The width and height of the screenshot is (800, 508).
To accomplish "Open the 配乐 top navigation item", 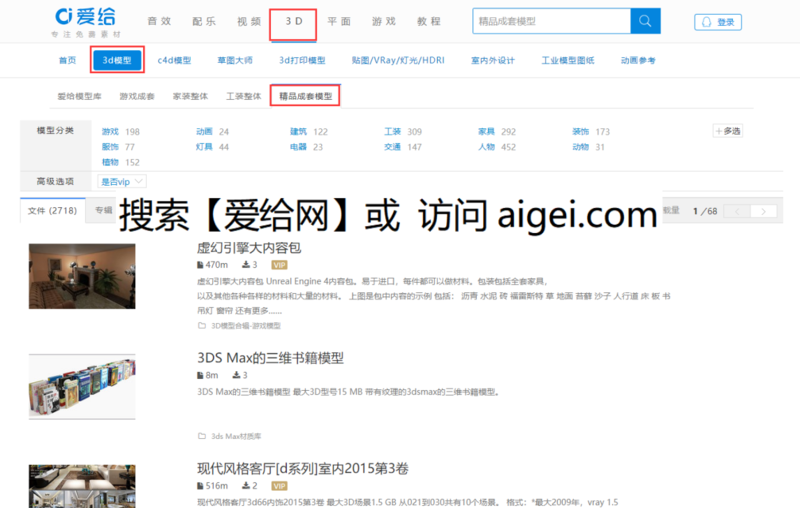I will [204, 21].
